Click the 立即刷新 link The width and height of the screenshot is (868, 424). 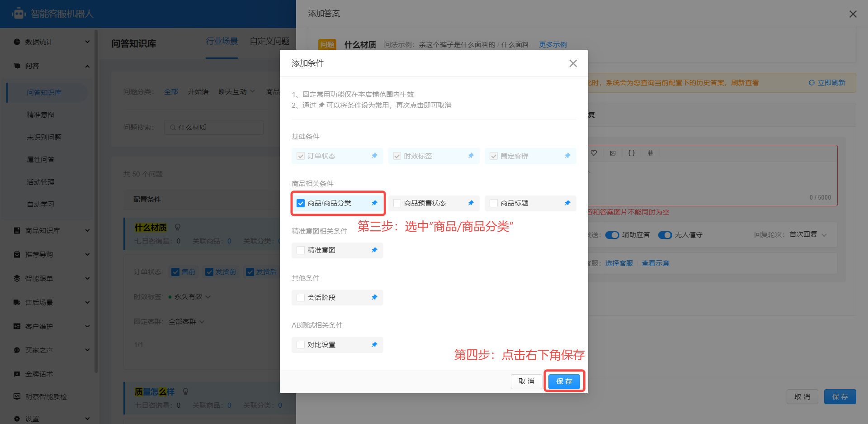click(x=827, y=83)
